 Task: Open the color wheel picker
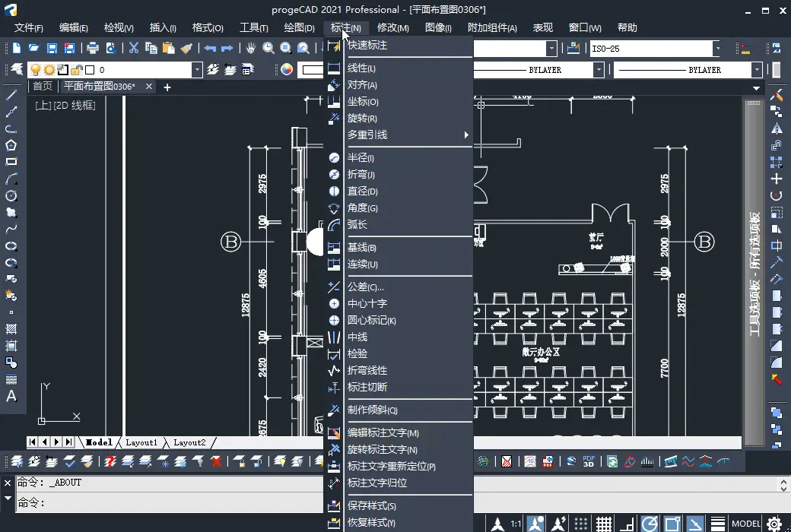287,70
